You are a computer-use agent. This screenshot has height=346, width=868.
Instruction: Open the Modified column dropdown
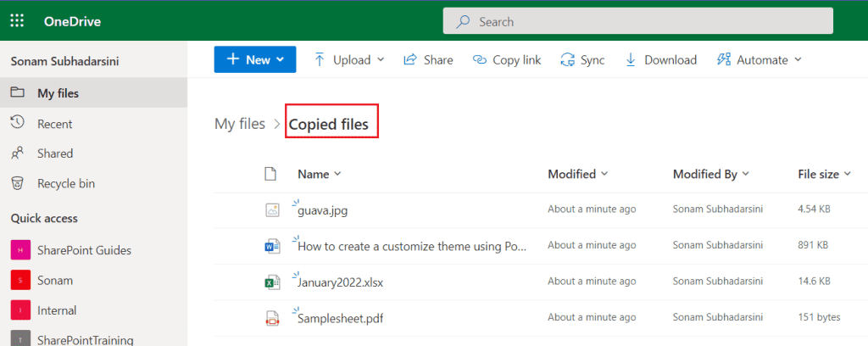tap(577, 175)
